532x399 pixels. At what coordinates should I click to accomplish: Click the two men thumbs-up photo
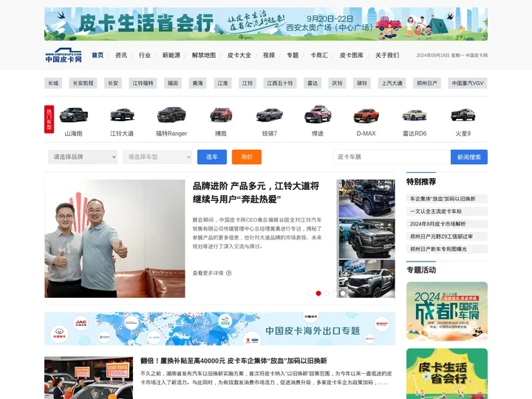(x=115, y=239)
